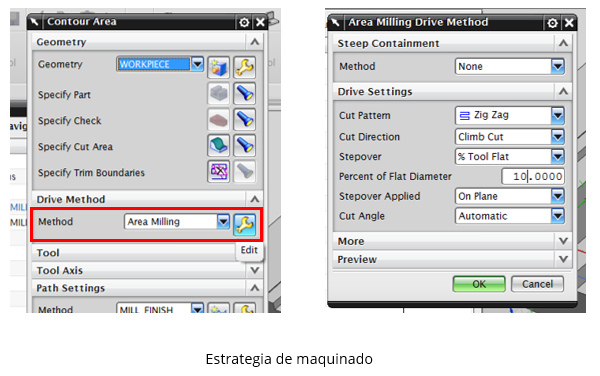Display Specify Cut Area with flashlight
Viewport: 600px width, 376px height.
pos(245,145)
